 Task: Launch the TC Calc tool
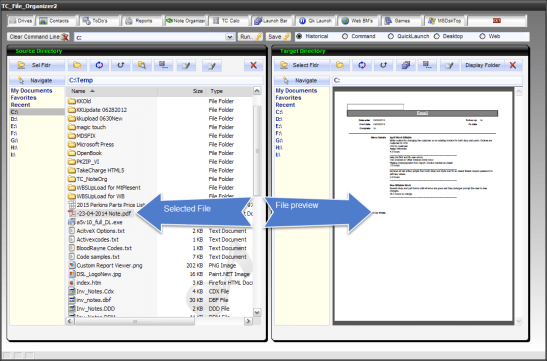point(227,21)
